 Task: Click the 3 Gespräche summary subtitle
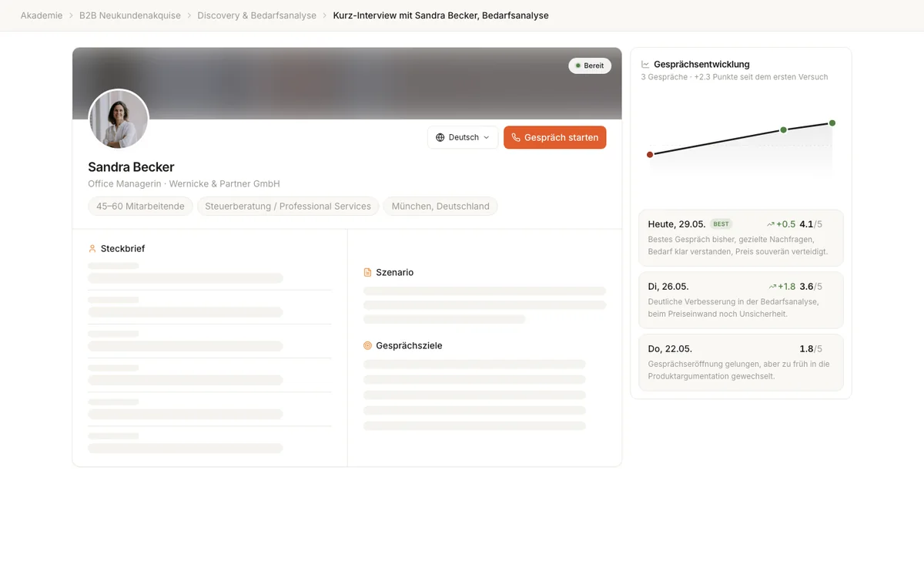tap(735, 77)
